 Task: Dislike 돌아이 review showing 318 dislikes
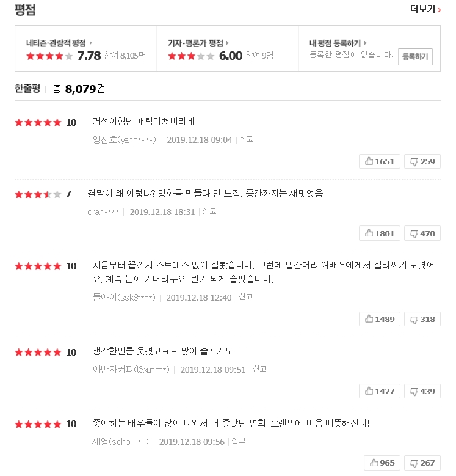click(422, 319)
